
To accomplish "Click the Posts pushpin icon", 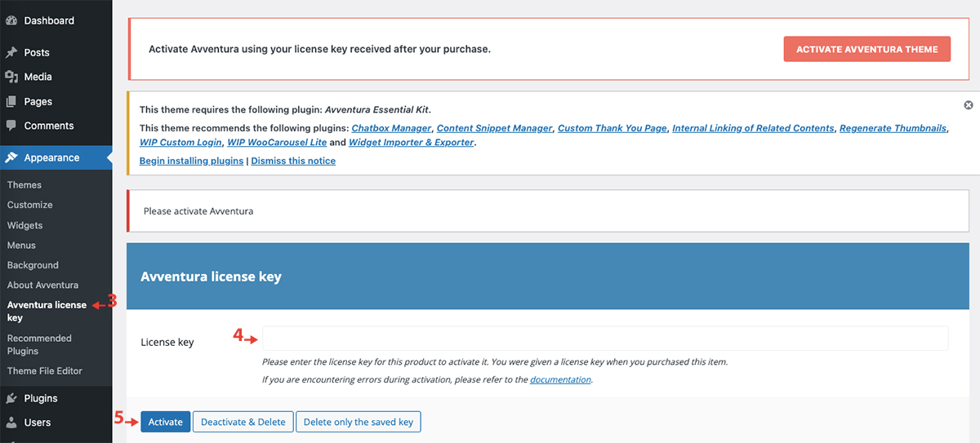I will point(11,52).
